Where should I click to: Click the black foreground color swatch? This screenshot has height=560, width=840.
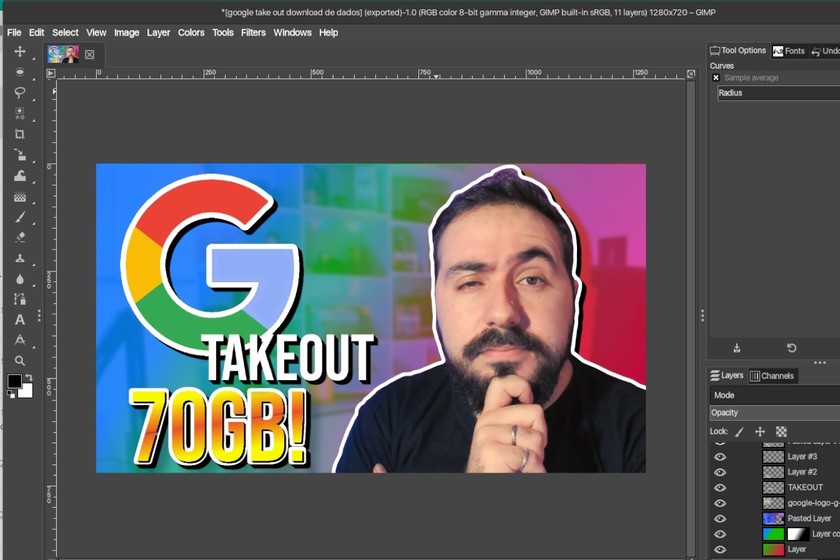click(15, 382)
